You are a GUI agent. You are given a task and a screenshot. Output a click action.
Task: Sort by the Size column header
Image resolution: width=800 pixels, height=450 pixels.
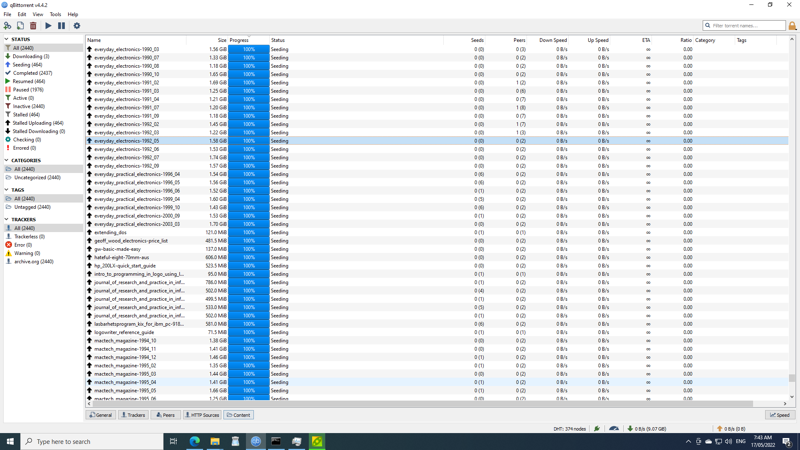click(x=222, y=40)
